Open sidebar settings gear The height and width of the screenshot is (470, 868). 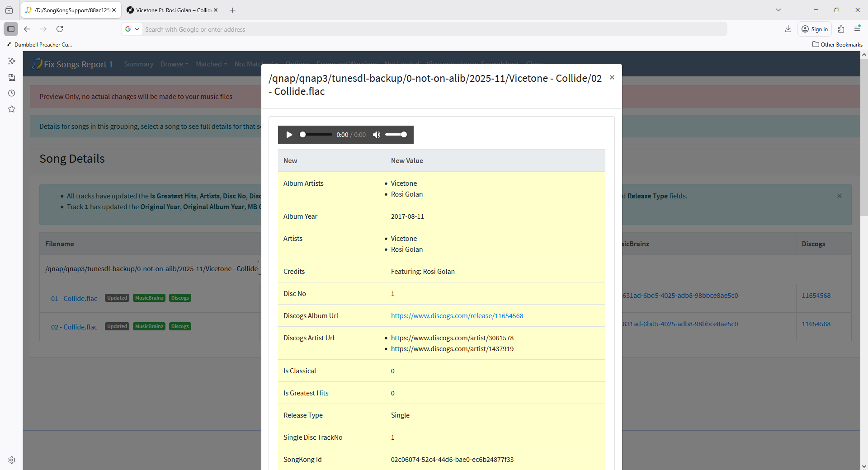point(12,460)
